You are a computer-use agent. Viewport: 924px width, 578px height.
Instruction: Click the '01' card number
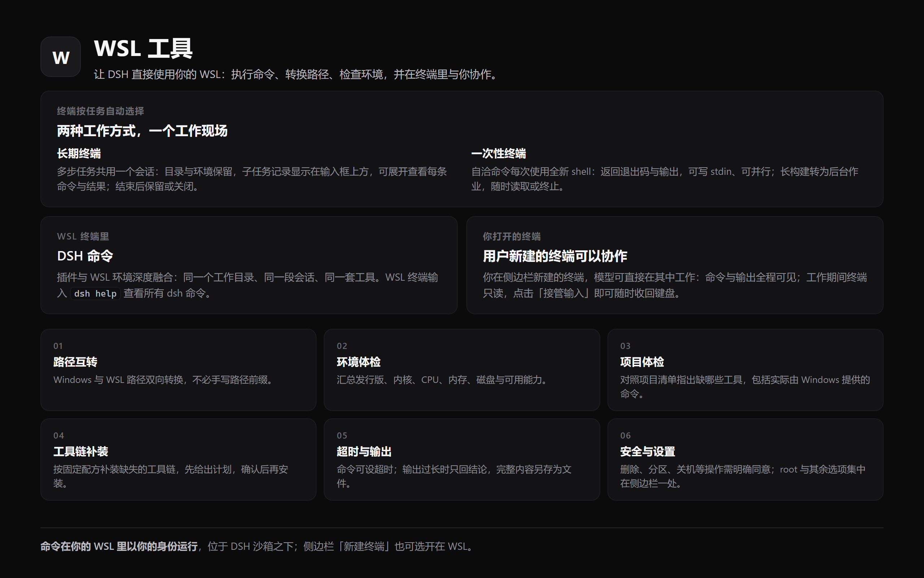58,346
